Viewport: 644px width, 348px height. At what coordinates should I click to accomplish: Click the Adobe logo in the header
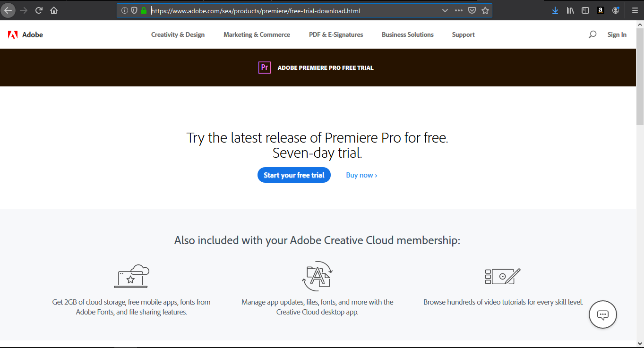[26, 34]
